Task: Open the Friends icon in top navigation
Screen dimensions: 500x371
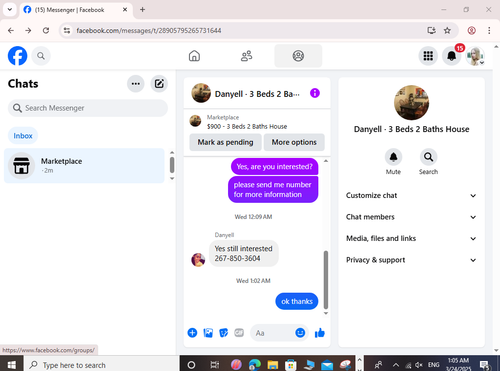Action: point(246,56)
